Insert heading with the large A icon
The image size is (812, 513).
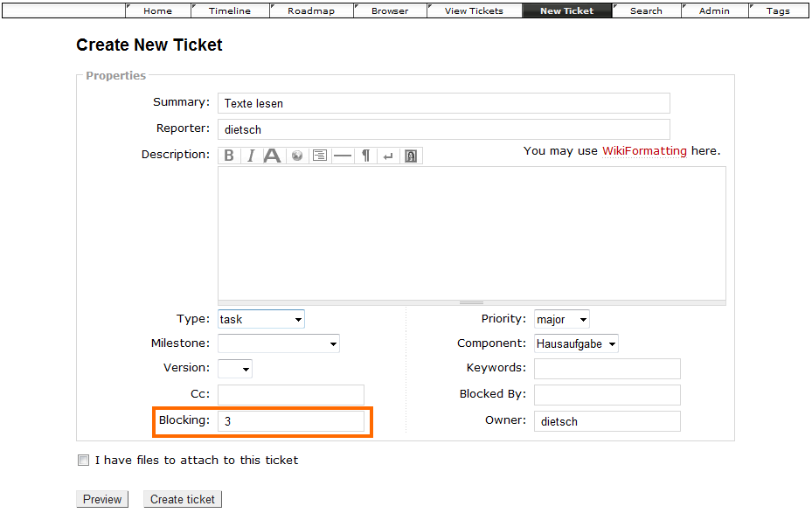(273, 156)
